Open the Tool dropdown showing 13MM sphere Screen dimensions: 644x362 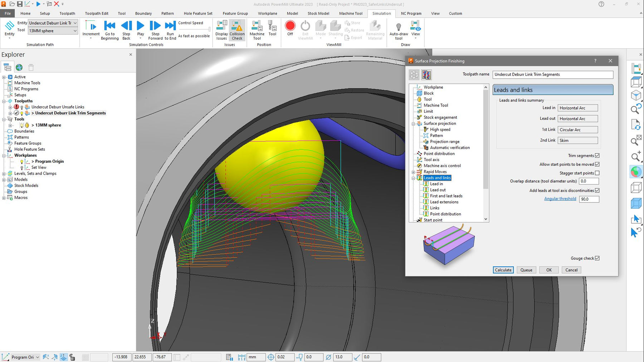pos(53,31)
